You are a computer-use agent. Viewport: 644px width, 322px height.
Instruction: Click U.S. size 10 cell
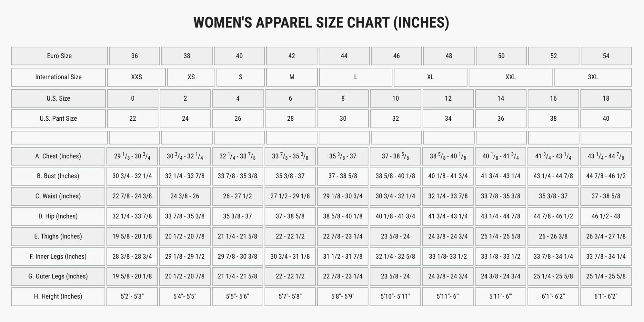pos(395,99)
